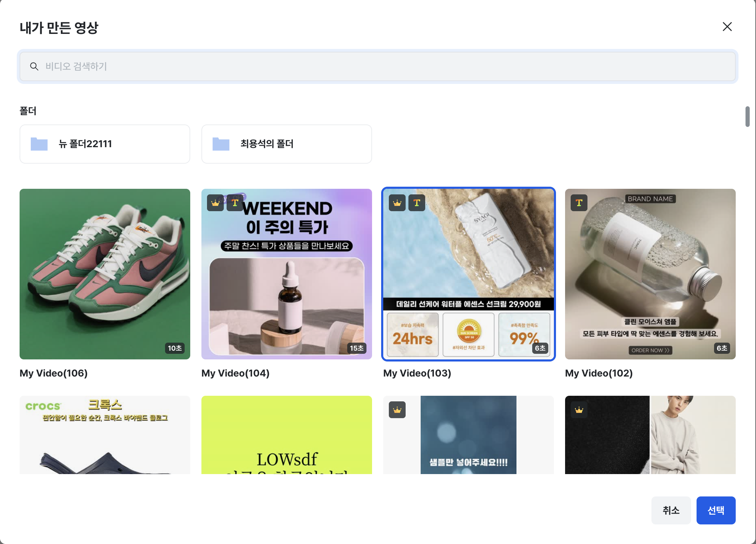This screenshot has height=544, width=756.
Task: Close the 내가 만든 영상 dialog
Action: tap(727, 27)
